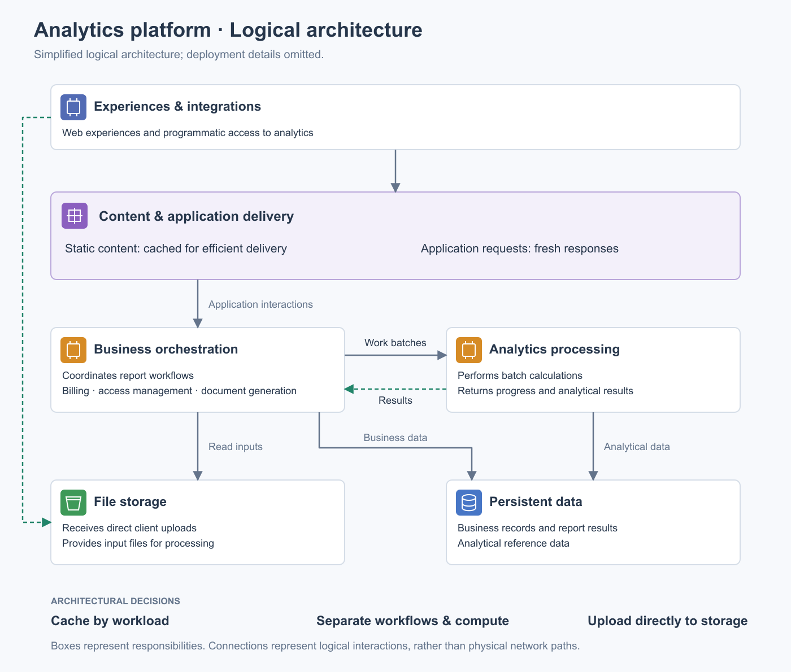Click 'Provides input files for processing' line
Viewport: 791px width, 672px height.
click(x=138, y=543)
